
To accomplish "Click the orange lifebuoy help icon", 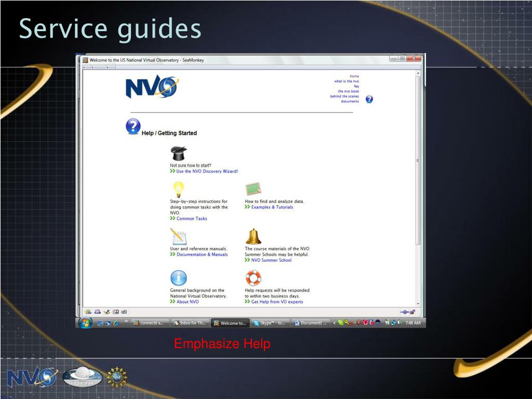I will [x=253, y=278].
